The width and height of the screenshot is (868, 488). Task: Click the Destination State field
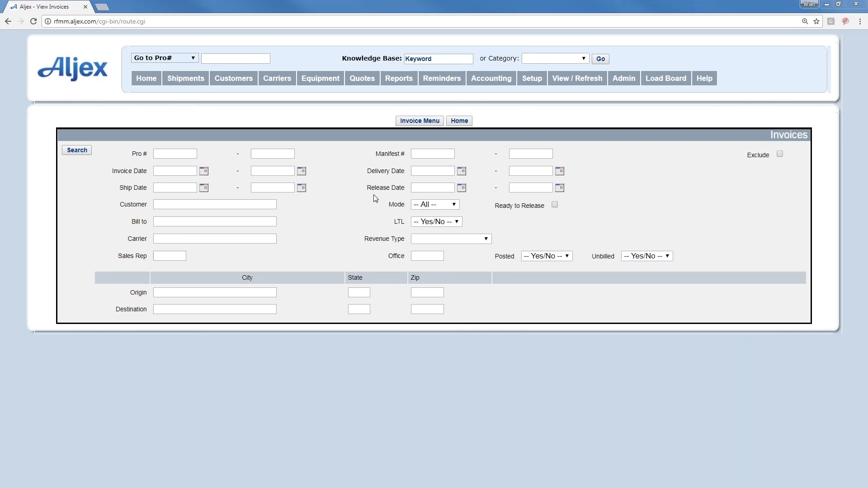pyautogui.click(x=359, y=309)
